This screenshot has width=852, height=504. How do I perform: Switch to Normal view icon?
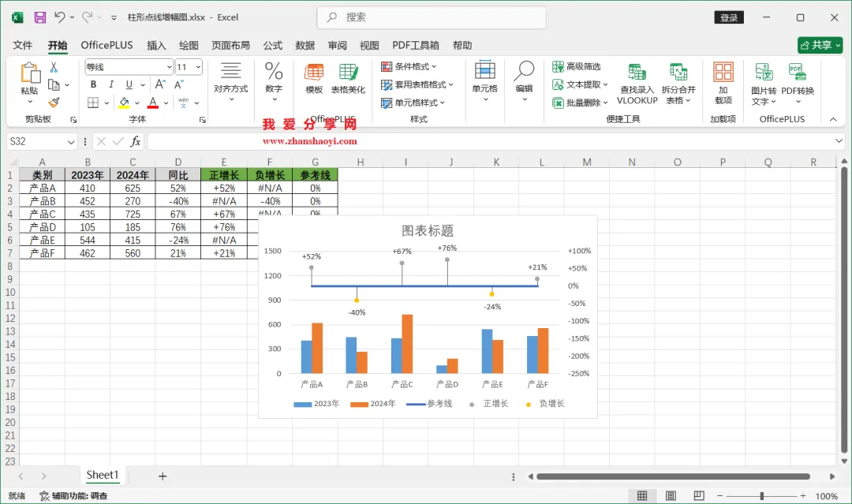click(x=641, y=495)
